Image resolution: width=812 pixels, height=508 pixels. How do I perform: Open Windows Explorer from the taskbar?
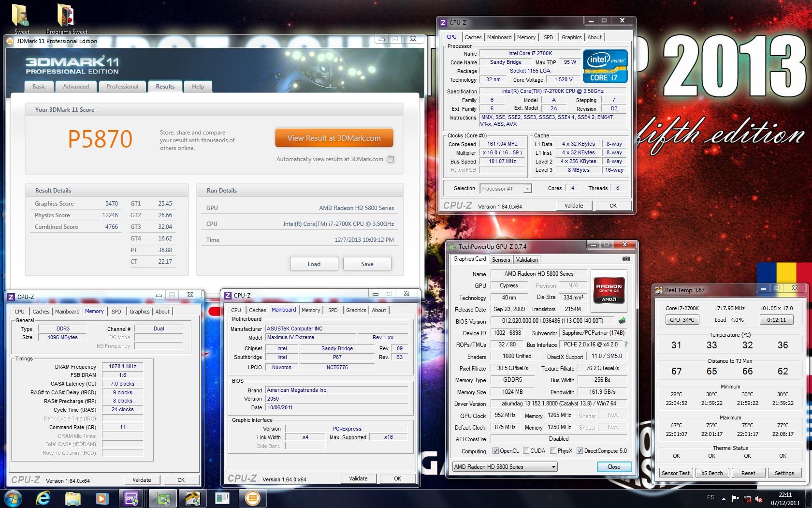click(73, 498)
